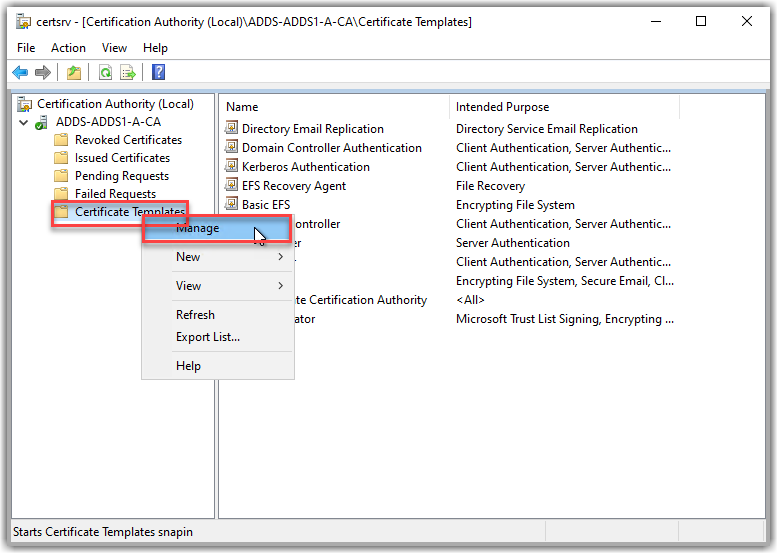Click the EFS Recovery Agent template icon

[x=231, y=185]
